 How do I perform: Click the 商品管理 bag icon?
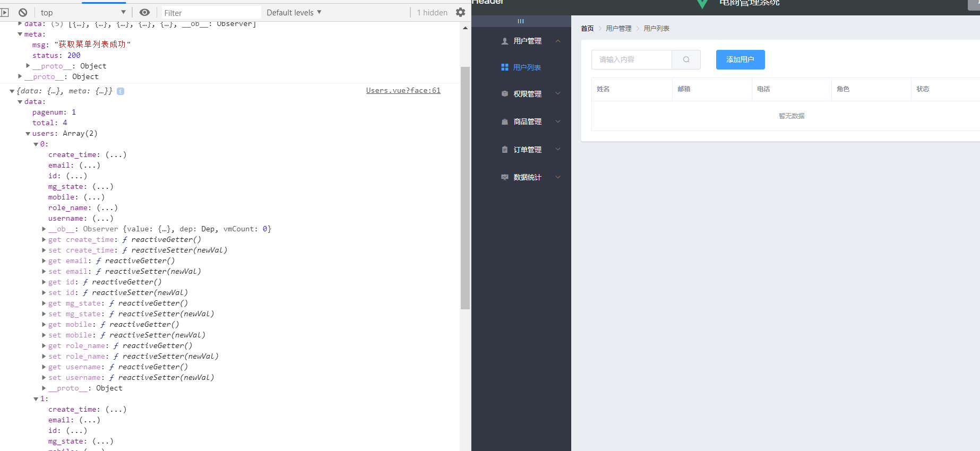click(x=505, y=122)
